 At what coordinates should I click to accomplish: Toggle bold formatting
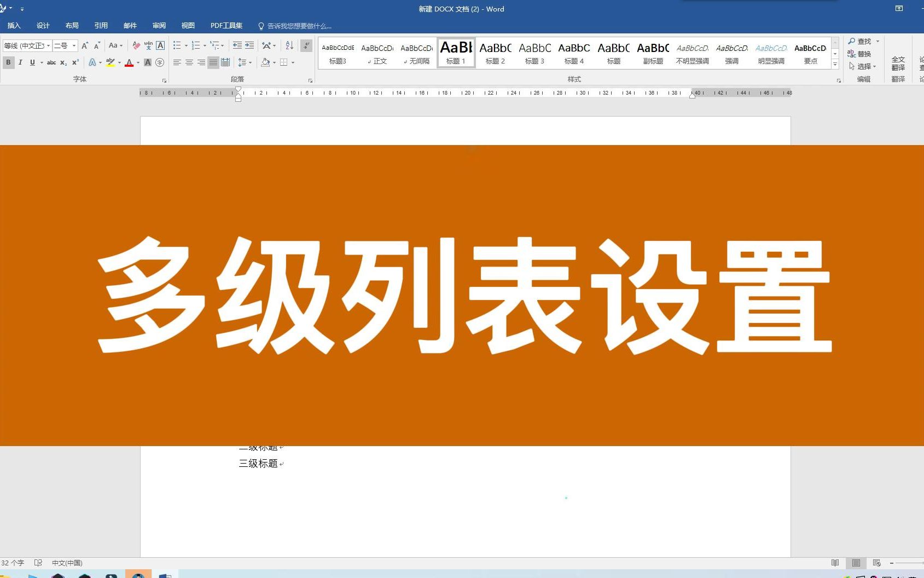(8, 62)
